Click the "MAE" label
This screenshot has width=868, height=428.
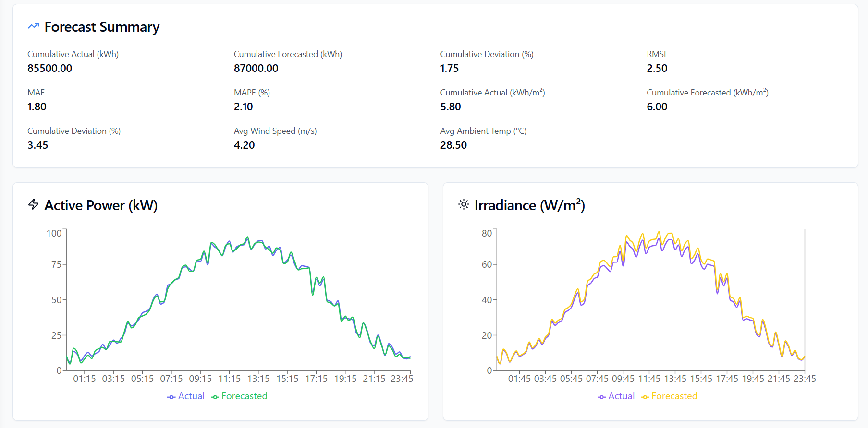(36, 93)
